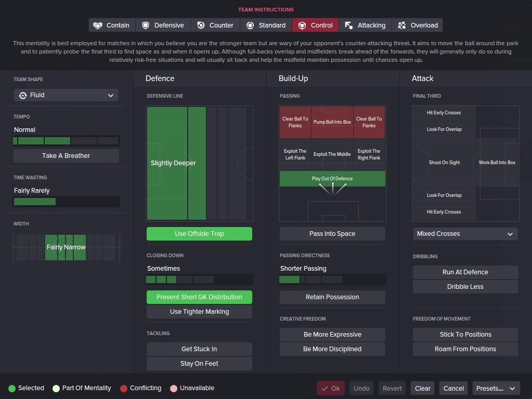Click the Defensive mentality shield icon
This screenshot has width=532, height=399.
click(146, 25)
